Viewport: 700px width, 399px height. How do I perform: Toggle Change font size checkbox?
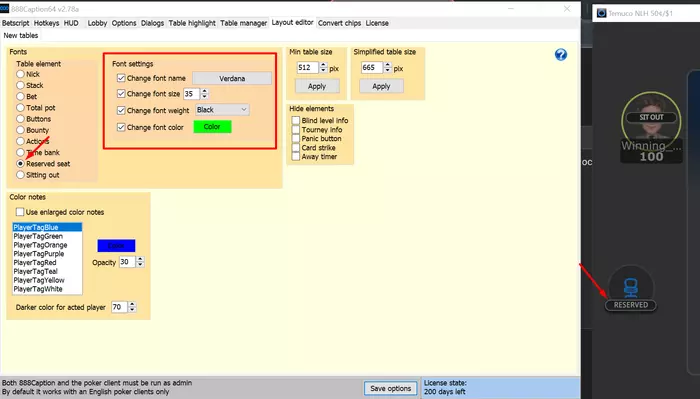121,94
